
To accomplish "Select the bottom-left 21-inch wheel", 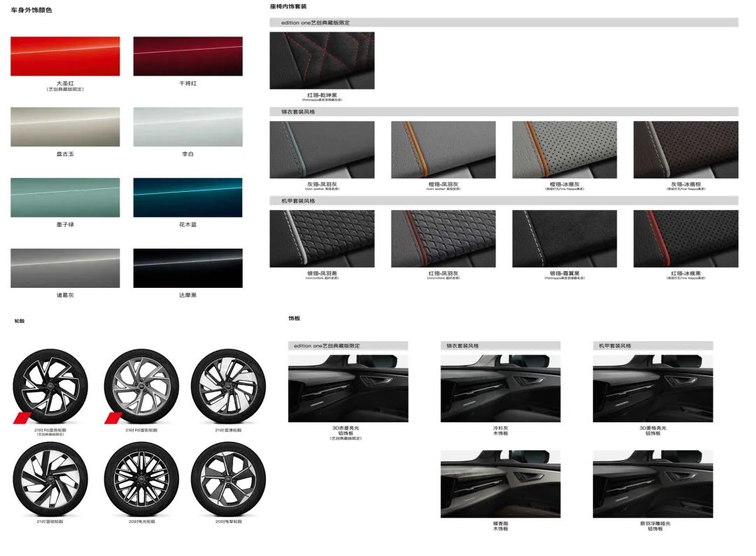I will point(50,480).
